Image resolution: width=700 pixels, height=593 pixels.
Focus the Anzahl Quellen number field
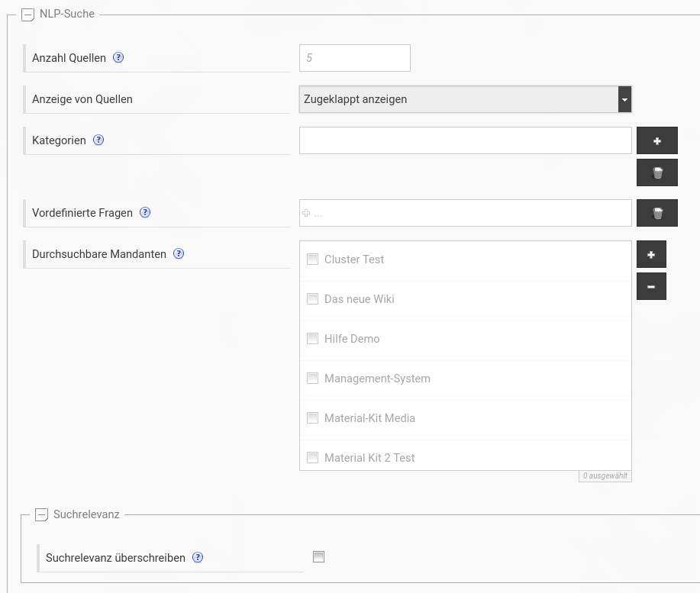[355, 58]
